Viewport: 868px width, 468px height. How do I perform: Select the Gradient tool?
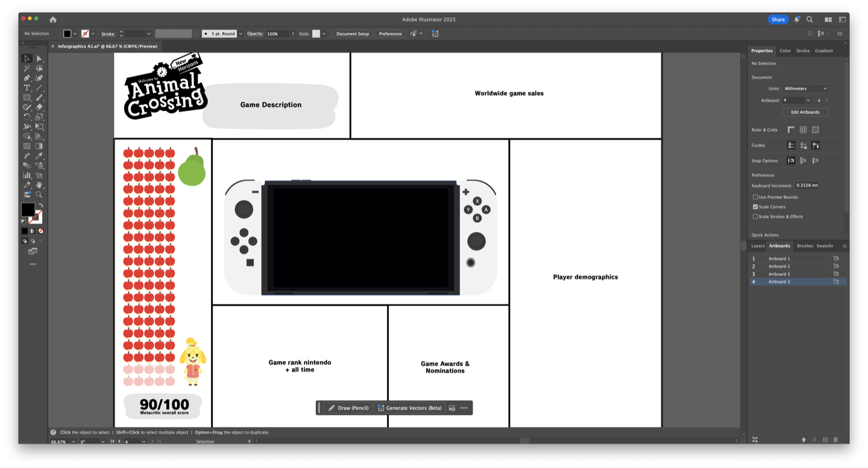pyautogui.click(x=39, y=145)
